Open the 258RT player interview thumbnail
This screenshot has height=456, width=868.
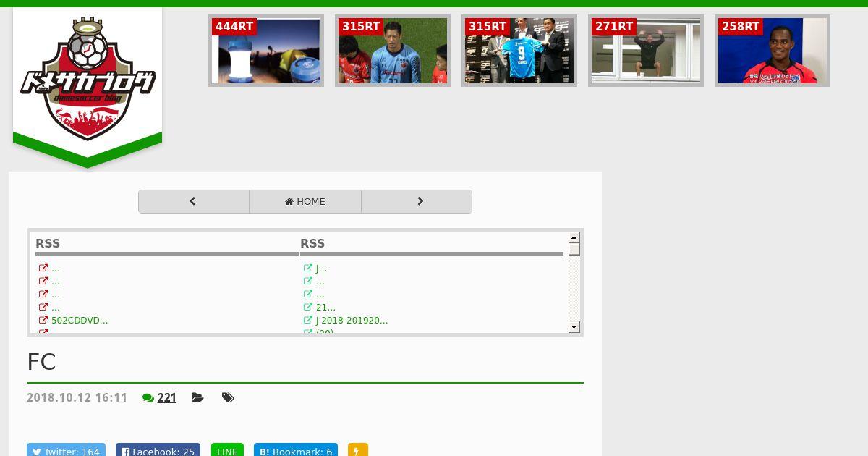(x=773, y=51)
